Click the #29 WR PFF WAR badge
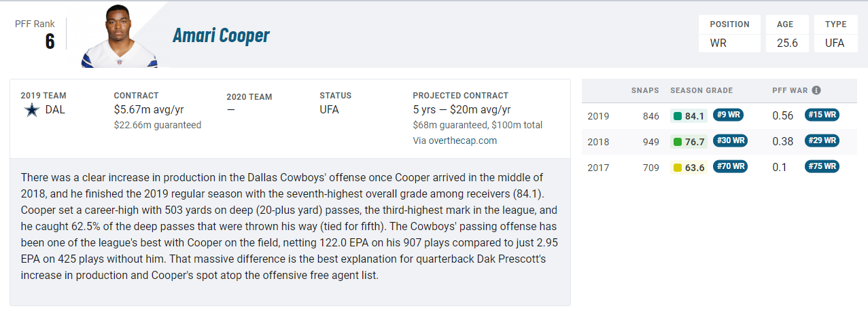This screenshot has width=868, height=317. [x=822, y=141]
